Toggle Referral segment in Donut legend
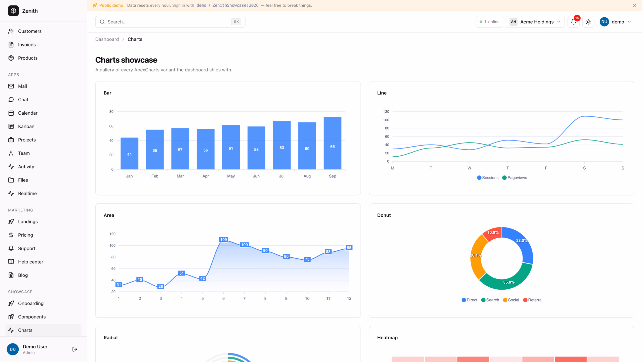 pyautogui.click(x=533, y=300)
